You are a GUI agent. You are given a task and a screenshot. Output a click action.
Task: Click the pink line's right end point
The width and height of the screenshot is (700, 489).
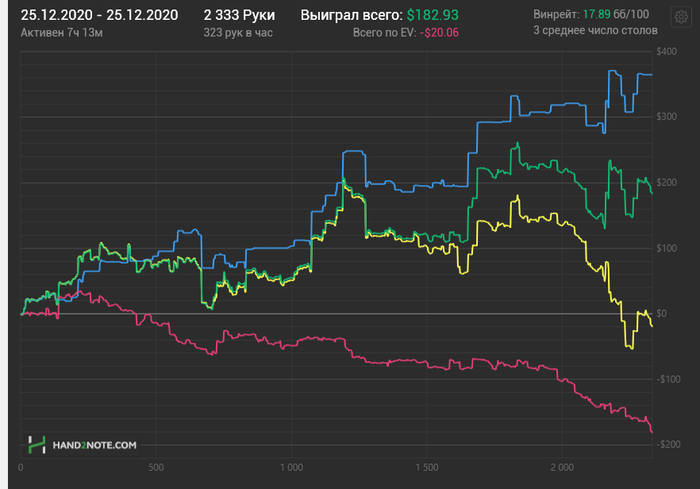pyautogui.click(x=652, y=431)
